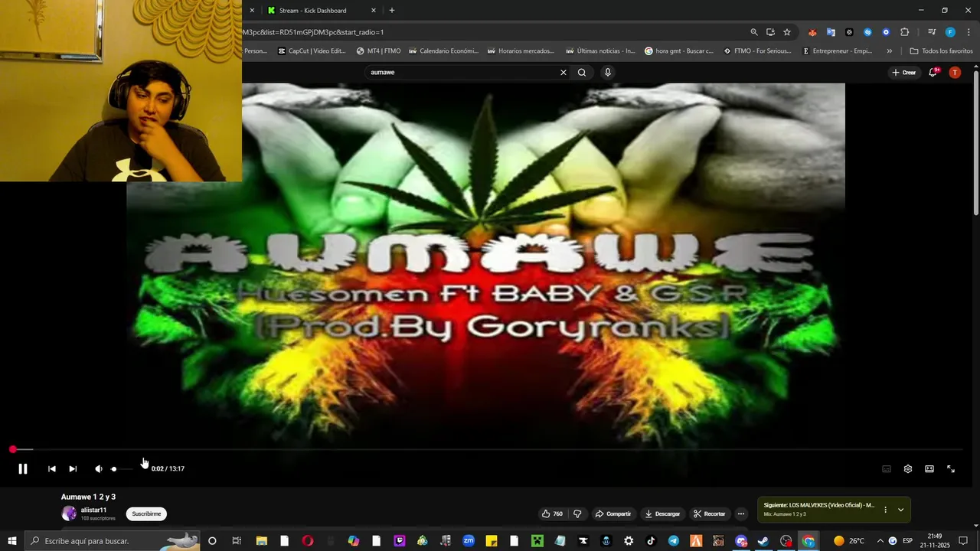Open Steam from the taskbar
Viewport: 980px width, 551px height.
(763, 541)
